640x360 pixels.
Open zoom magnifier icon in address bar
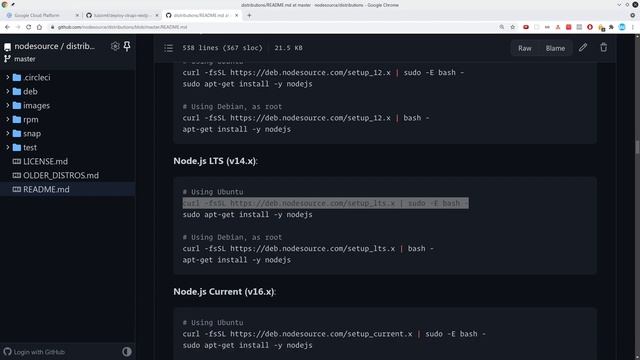point(502,27)
